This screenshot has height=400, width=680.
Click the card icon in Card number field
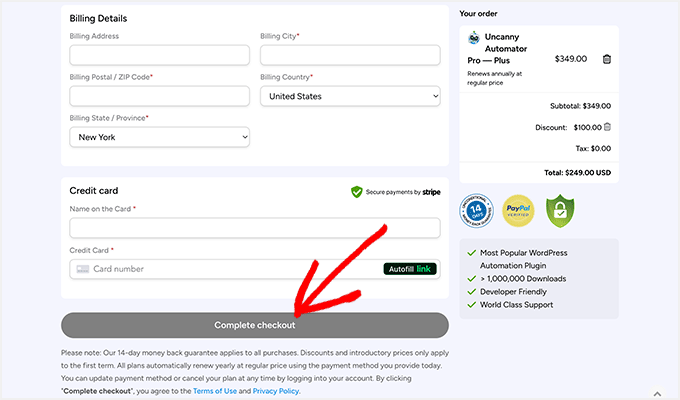[x=82, y=269]
